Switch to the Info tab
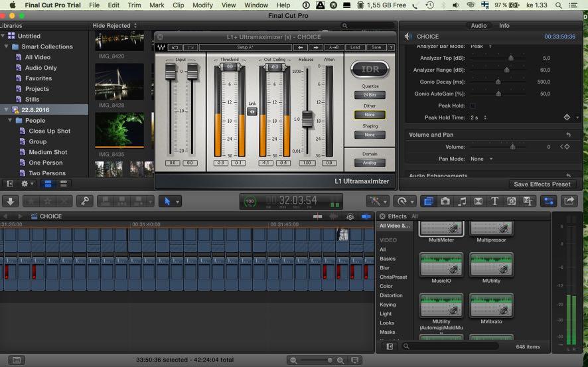The height and width of the screenshot is (367, 588). tap(504, 25)
